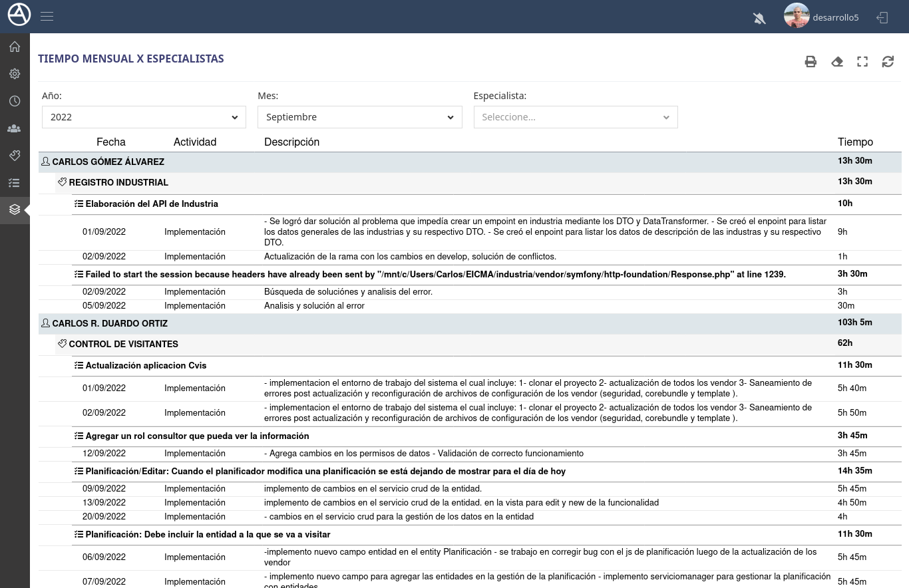909x588 pixels.
Task: Open the Especialista selection dropdown
Action: coord(575,117)
